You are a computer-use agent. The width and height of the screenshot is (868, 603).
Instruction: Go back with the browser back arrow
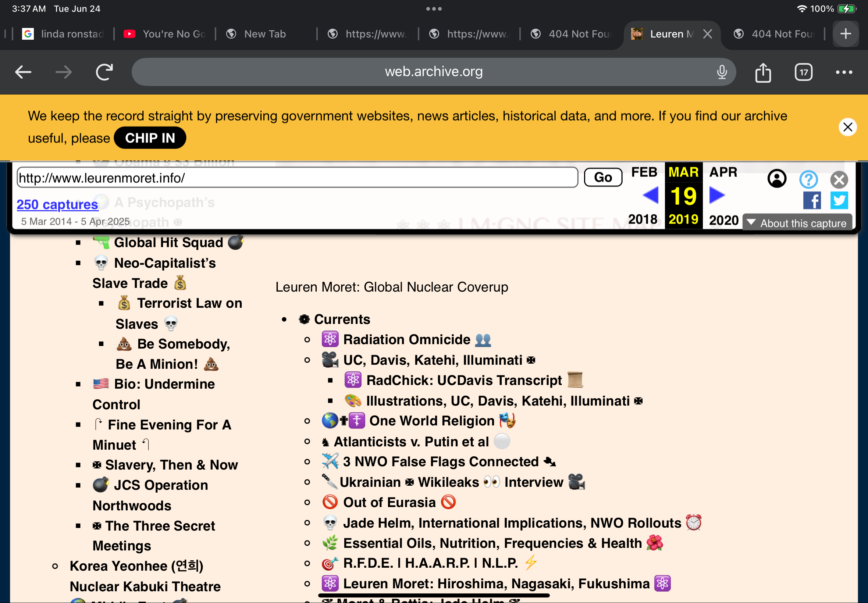23,72
